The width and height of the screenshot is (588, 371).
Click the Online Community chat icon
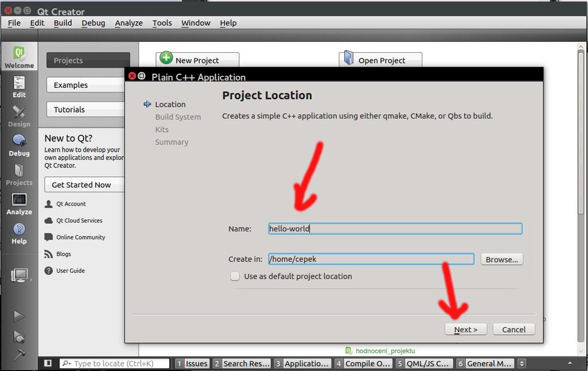[48, 237]
